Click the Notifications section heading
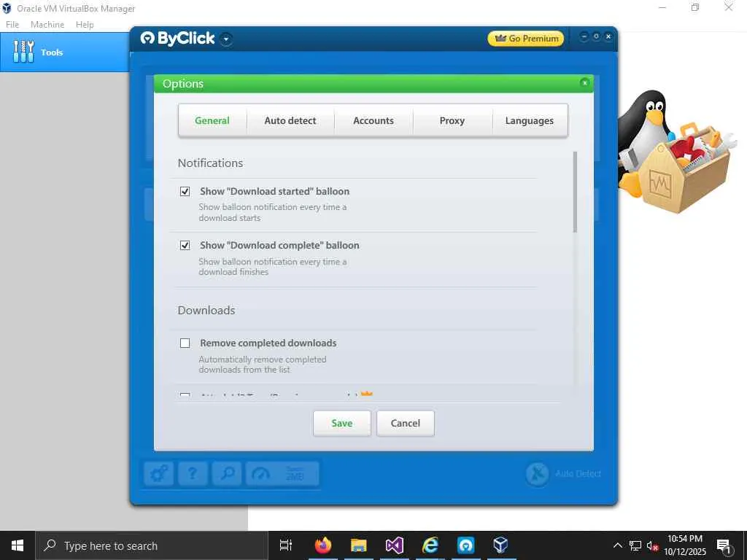Screen dimensions: 747x560 (210, 163)
